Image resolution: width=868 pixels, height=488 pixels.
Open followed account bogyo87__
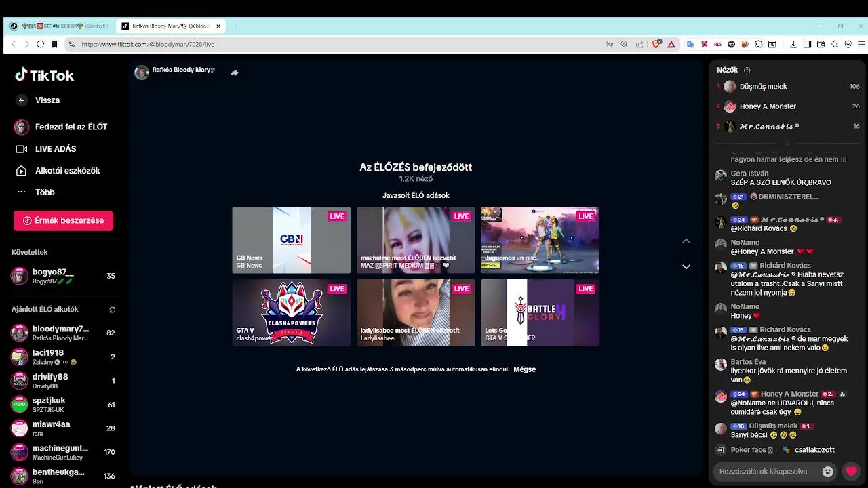tap(63, 276)
